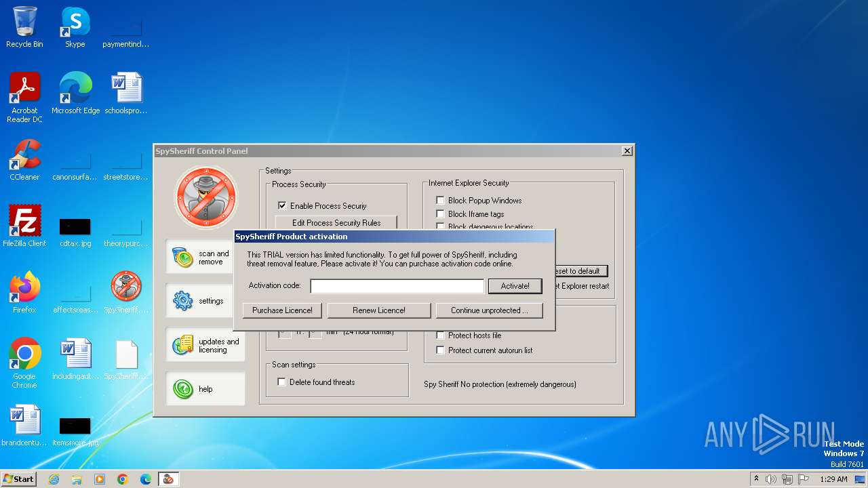
Task: Open File Explorer from taskbar
Action: [x=77, y=479]
